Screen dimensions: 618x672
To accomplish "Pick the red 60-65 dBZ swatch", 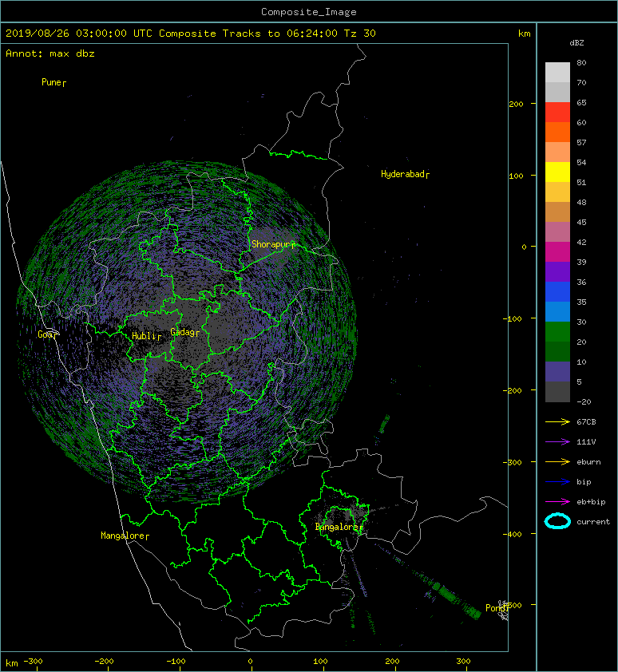I will [557, 113].
